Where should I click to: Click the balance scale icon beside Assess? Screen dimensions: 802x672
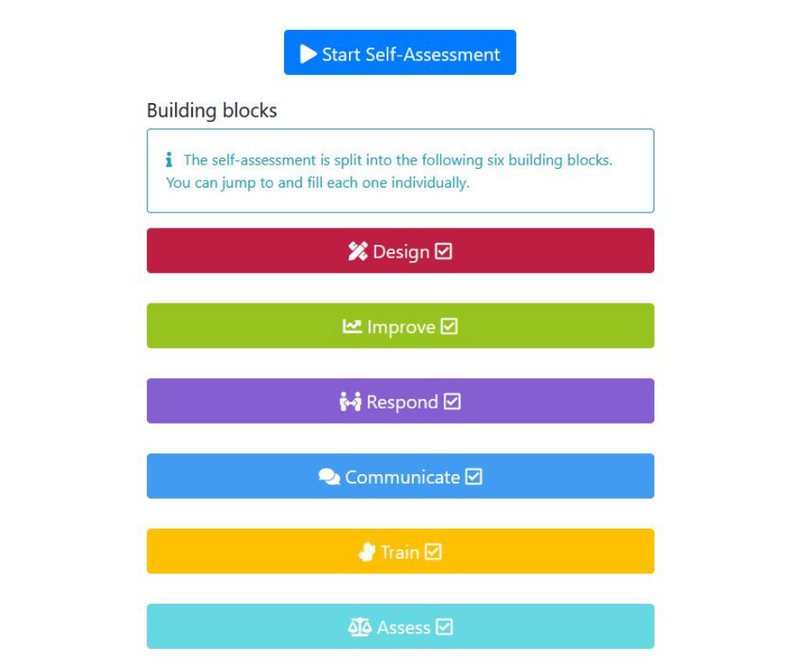[359, 627]
